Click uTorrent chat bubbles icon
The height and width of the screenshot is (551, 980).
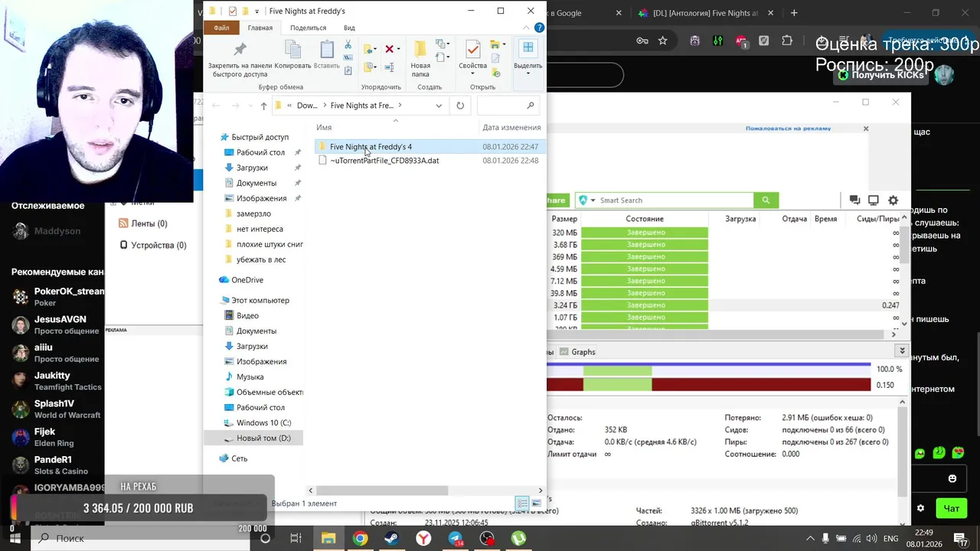point(854,201)
